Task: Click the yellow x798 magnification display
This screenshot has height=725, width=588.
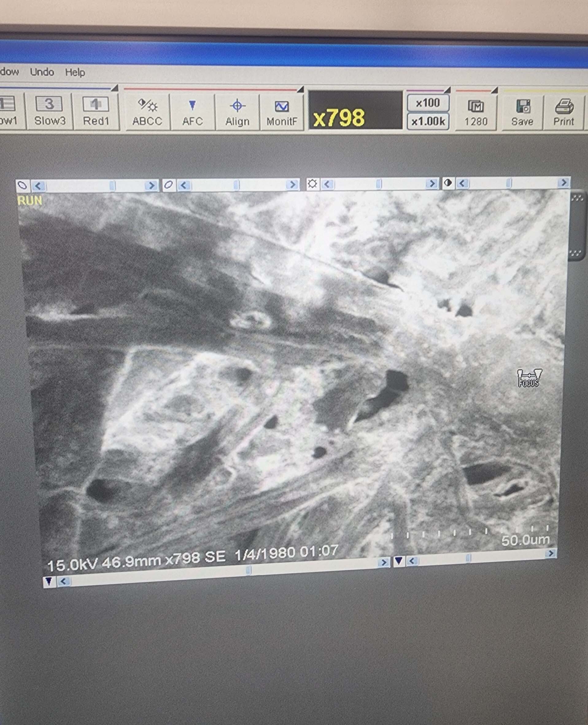Action: [356, 110]
